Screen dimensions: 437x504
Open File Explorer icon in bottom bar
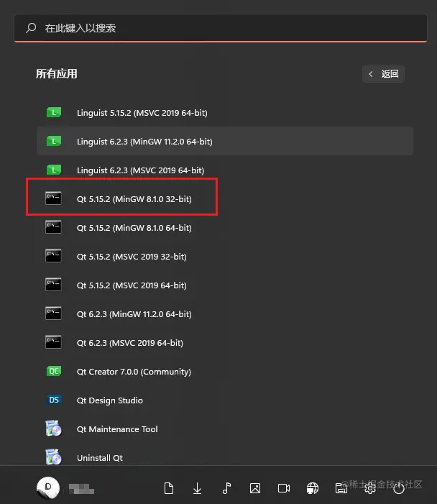coord(341,488)
